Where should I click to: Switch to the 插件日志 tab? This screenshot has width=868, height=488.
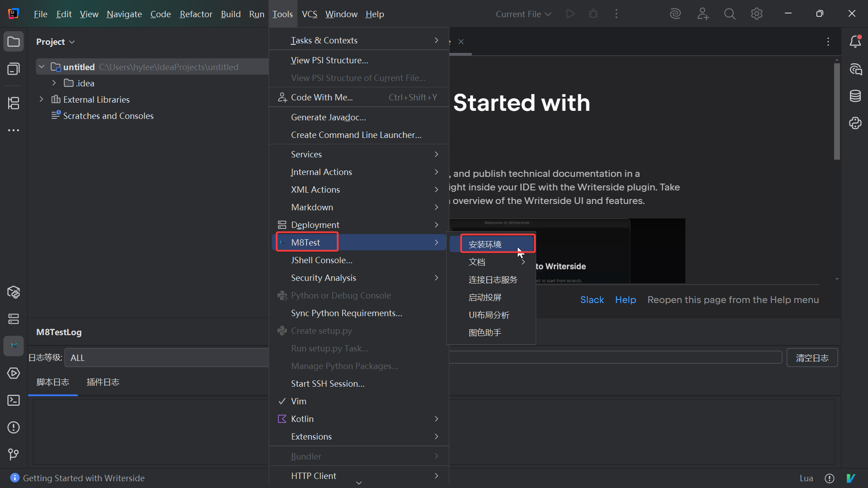[103, 382]
